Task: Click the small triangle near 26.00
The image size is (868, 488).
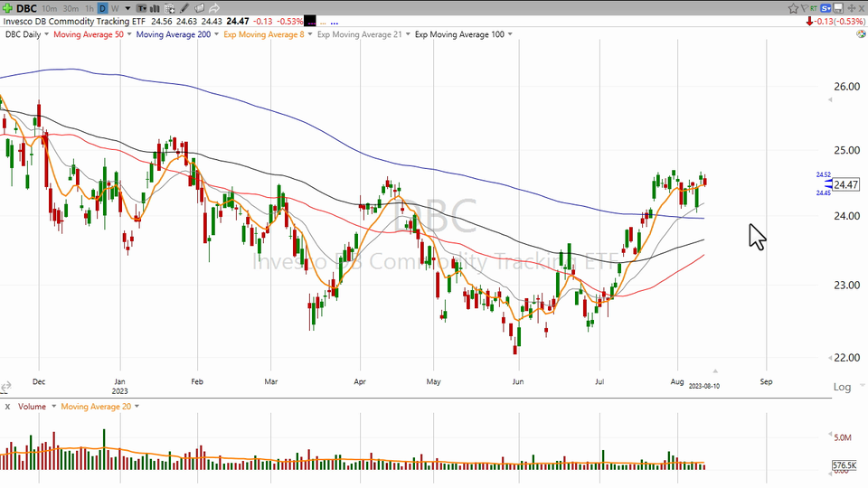Action: click(830, 99)
